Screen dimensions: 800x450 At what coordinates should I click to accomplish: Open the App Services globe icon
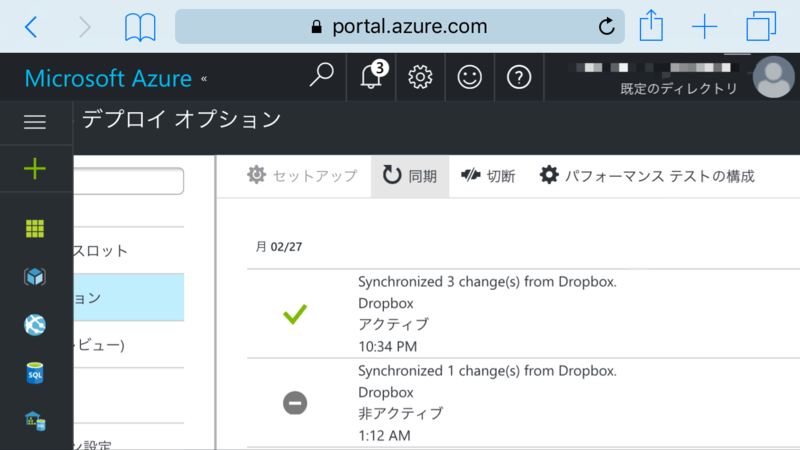(x=35, y=325)
